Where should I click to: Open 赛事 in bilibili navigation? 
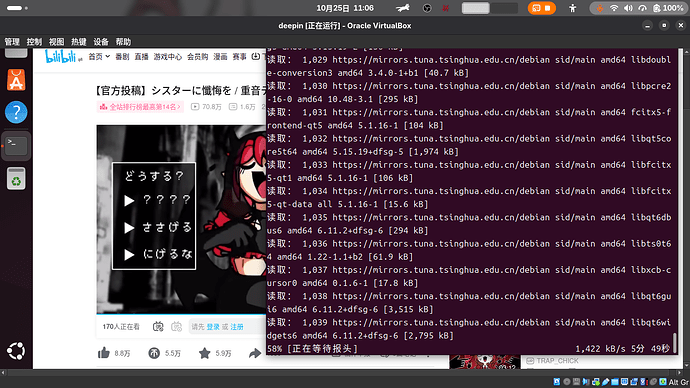(239, 56)
